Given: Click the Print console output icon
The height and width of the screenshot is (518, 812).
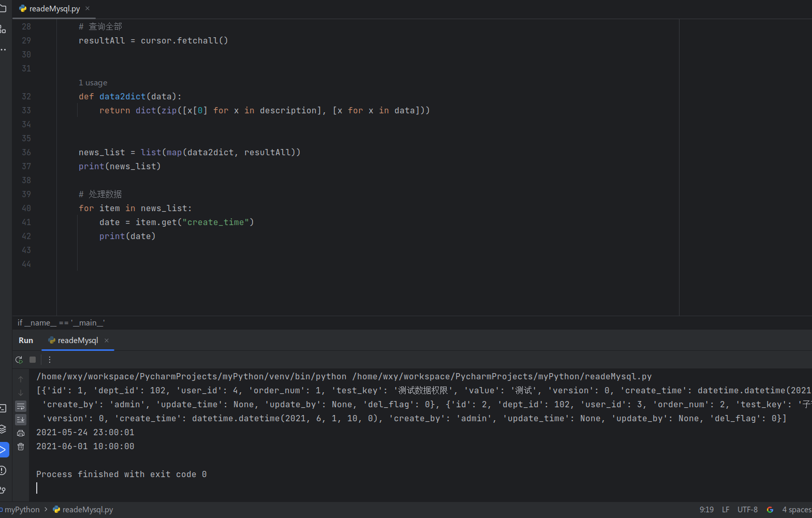Looking at the screenshot, I should 21,433.
